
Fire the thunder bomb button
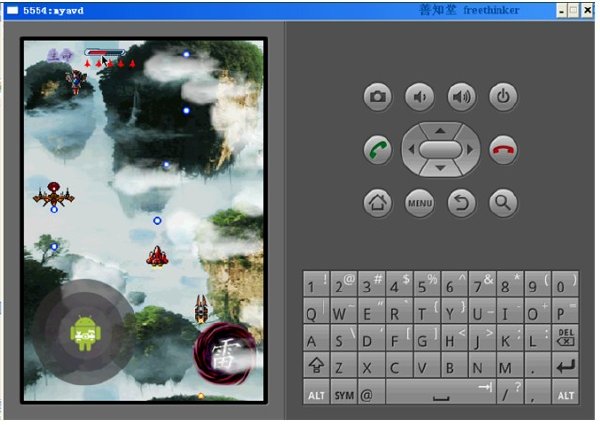click(x=225, y=353)
